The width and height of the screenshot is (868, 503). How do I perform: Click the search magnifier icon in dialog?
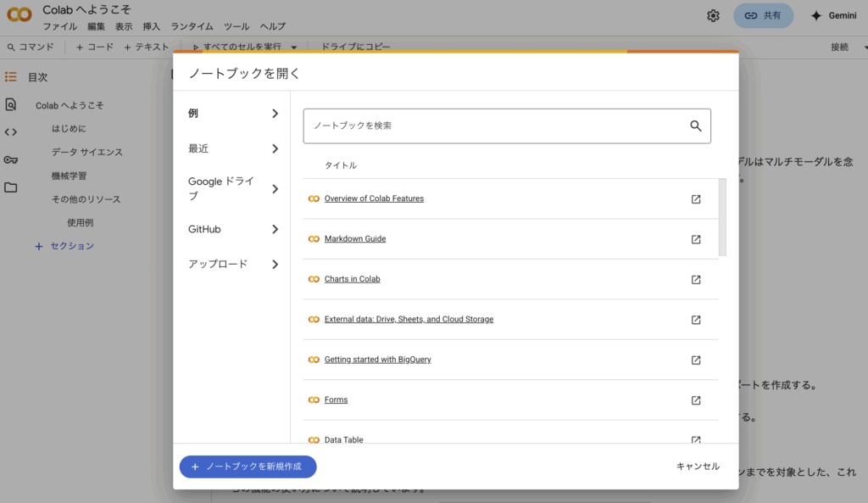(696, 126)
